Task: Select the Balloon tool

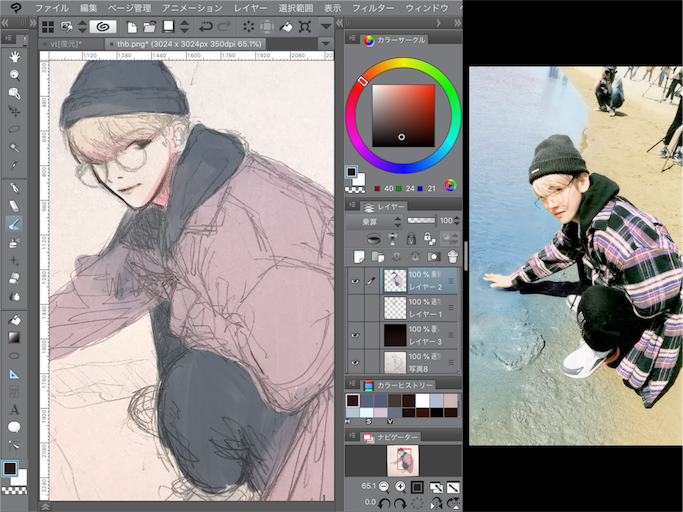Action: click(14, 427)
